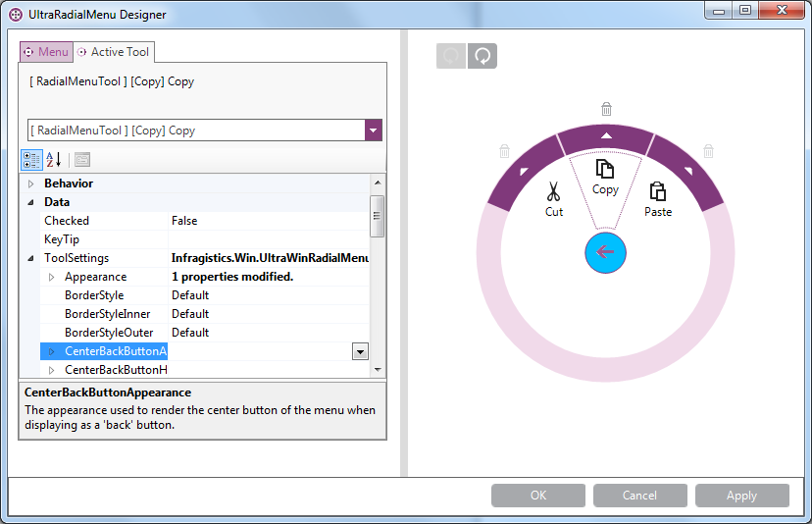Image resolution: width=812 pixels, height=524 pixels.
Task: Open the Property Pages toolbar icon
Action: coord(82,159)
